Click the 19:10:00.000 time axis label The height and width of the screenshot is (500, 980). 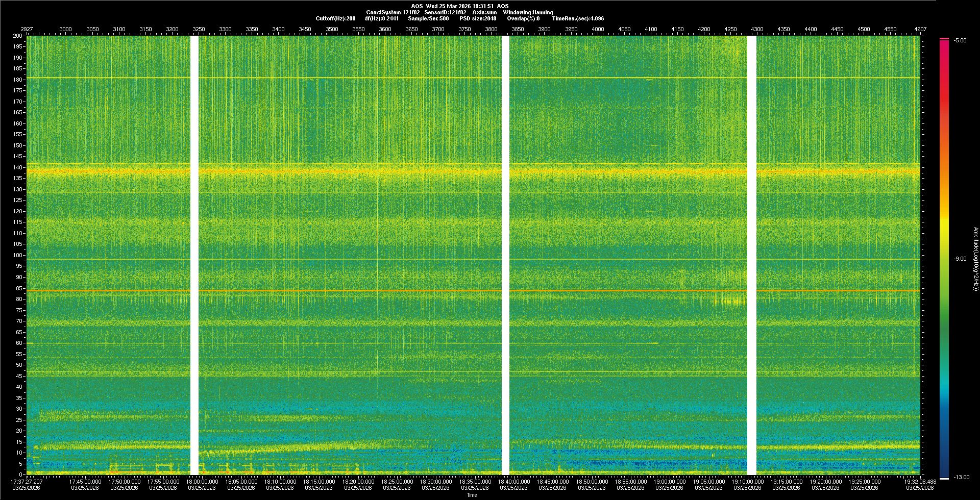(747, 481)
